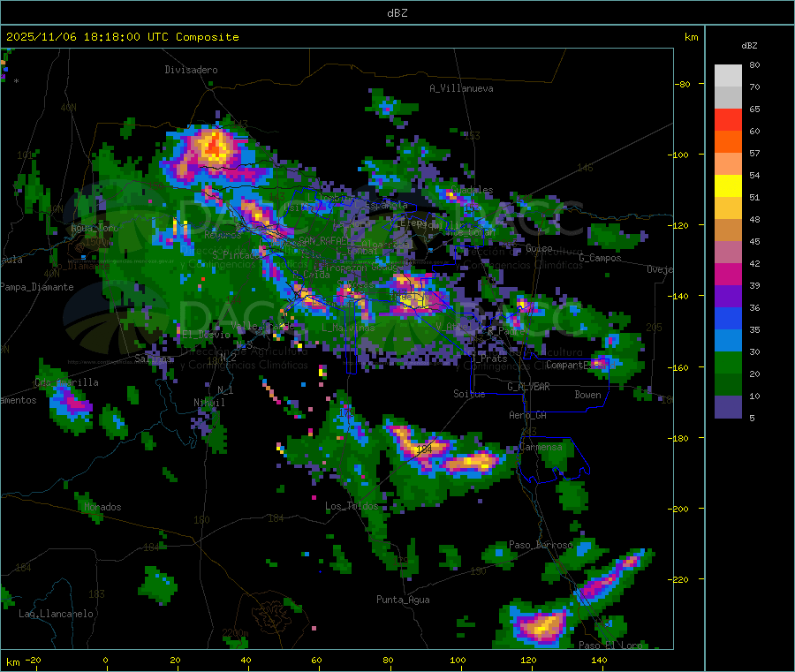Click the 35–30 dBZ light blue legend band
Image resolution: width=795 pixels, height=672 pixels.
click(x=728, y=341)
